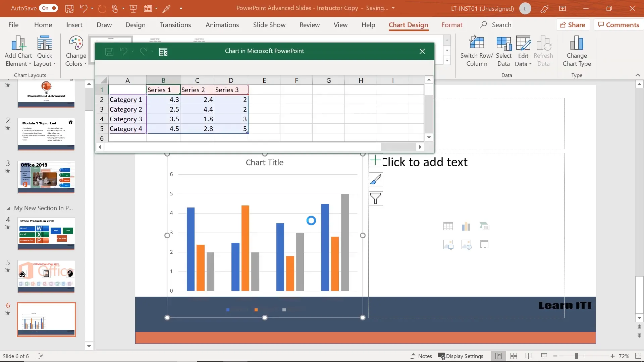Click the accessibility/spell check status icon
The width and height of the screenshot is (644, 362).
pyautogui.click(x=39, y=356)
